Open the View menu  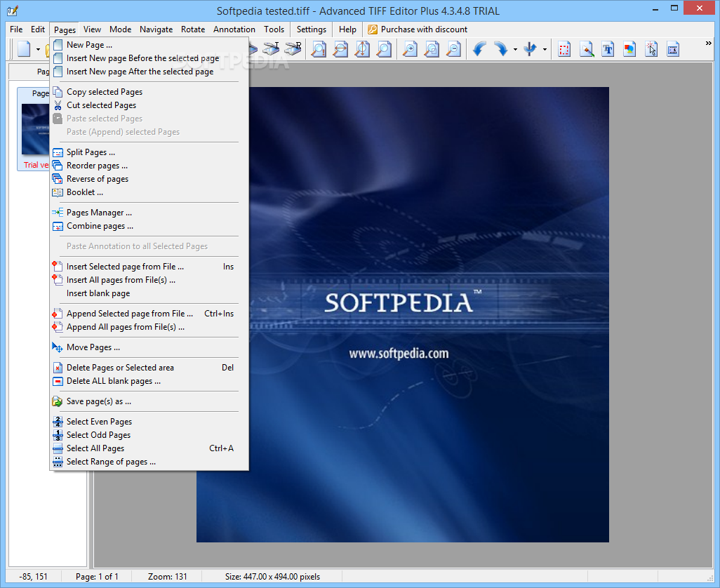(92, 29)
